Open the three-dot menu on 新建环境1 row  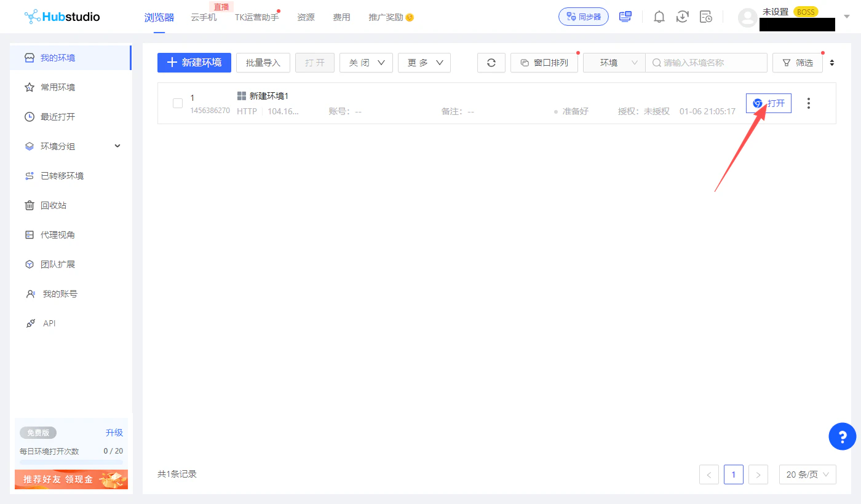coord(808,103)
